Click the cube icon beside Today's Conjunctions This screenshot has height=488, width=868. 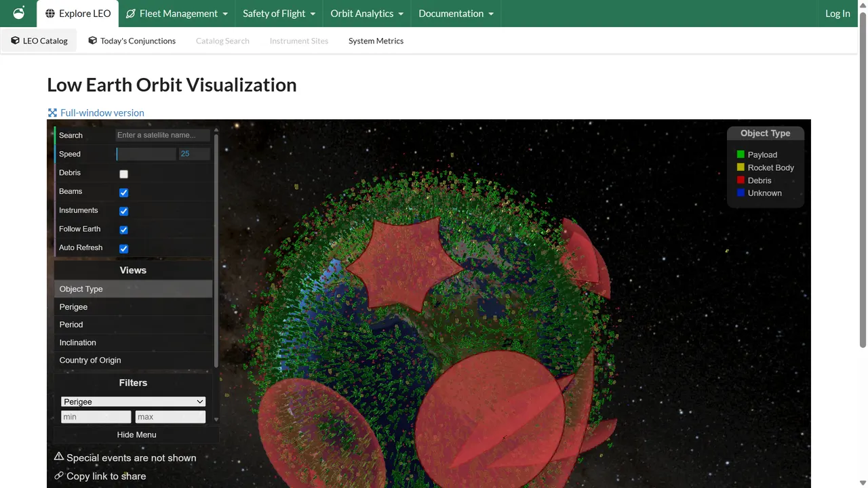(x=92, y=41)
